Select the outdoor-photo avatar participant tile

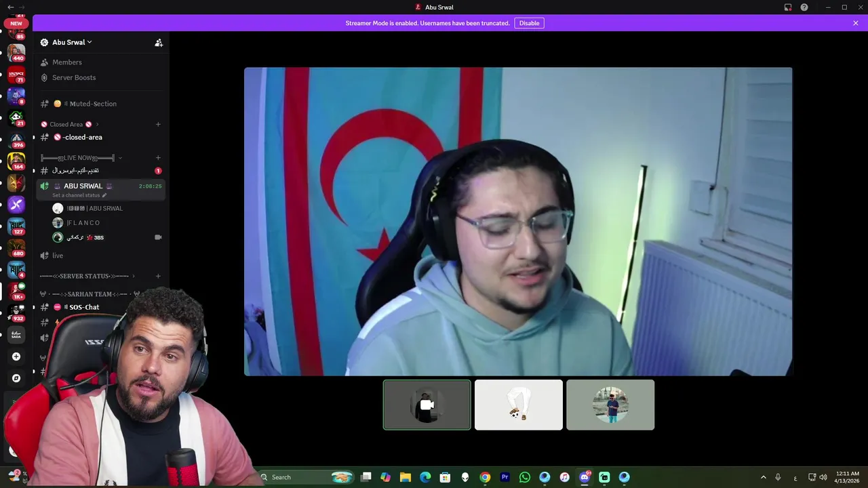click(610, 405)
